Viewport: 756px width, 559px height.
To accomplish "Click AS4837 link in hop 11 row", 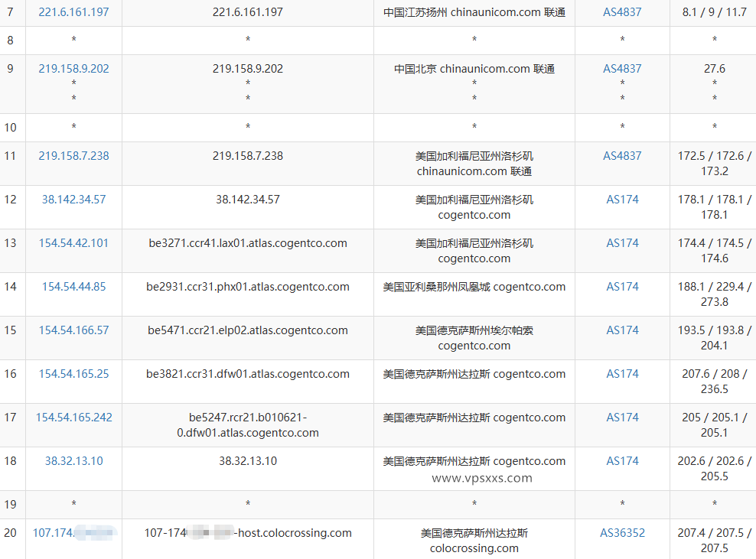I will click(622, 156).
